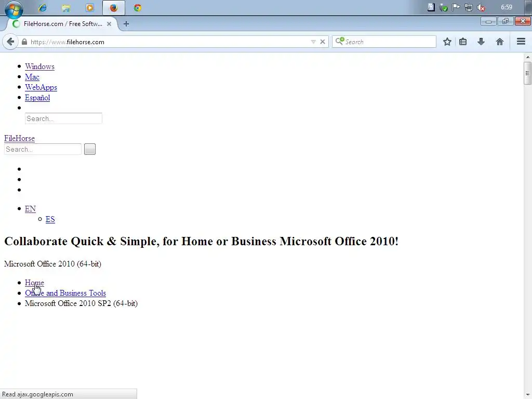
Task: View site identity via the padlock icon
Action: coord(24,42)
